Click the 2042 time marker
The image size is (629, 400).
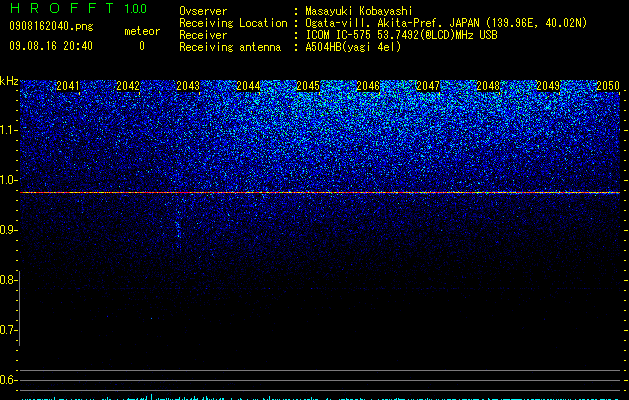128,86
